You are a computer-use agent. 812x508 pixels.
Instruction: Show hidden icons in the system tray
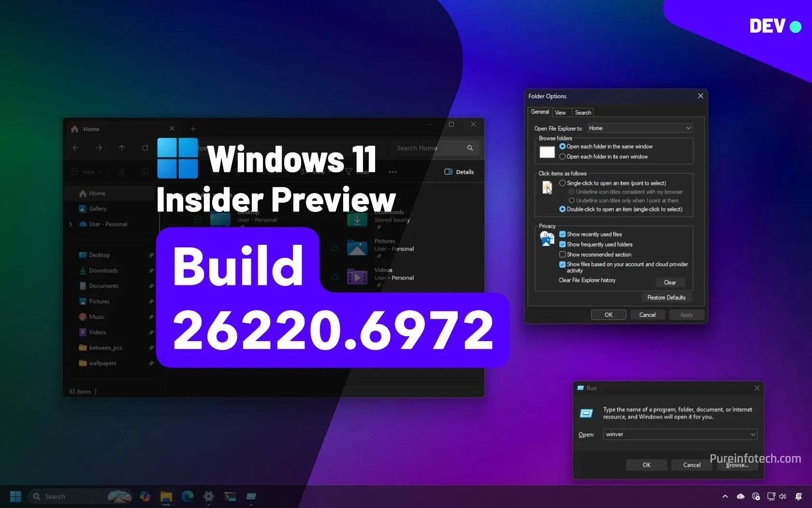pos(725,496)
